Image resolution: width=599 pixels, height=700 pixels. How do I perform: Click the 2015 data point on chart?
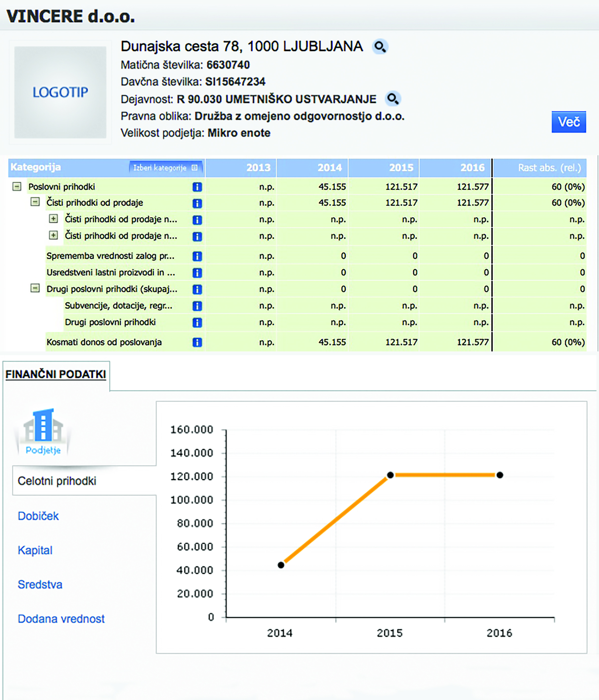[x=390, y=475]
